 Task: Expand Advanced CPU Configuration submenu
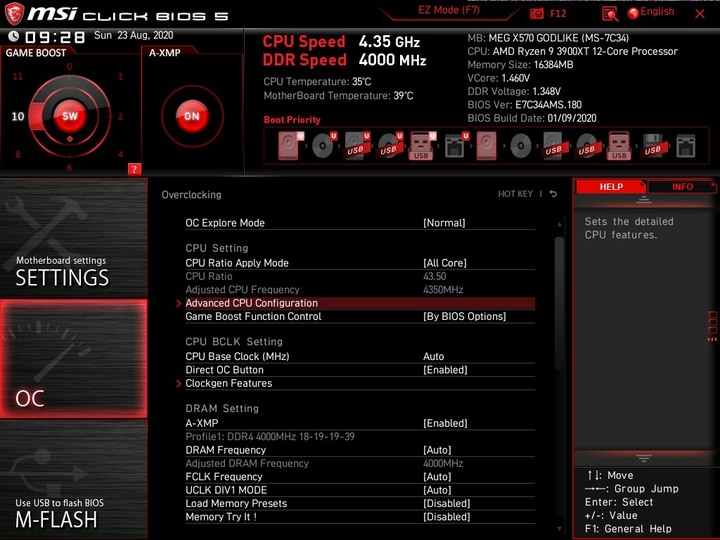[x=360, y=303]
